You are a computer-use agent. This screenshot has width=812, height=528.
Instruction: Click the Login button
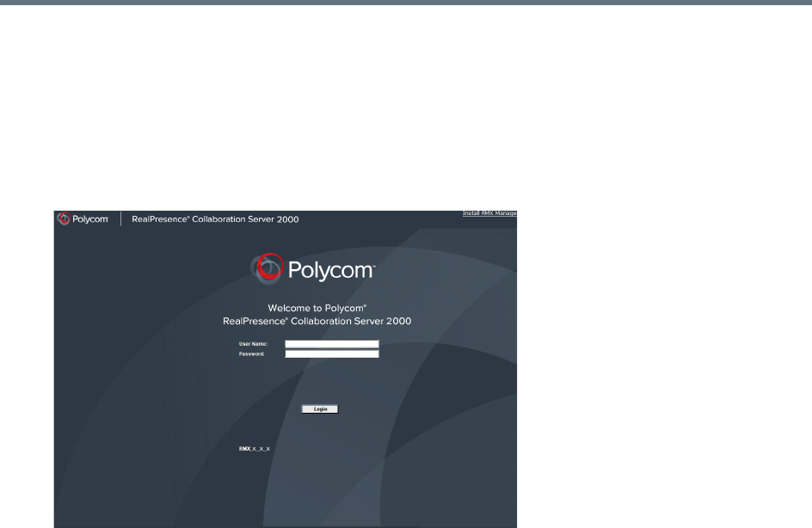[x=320, y=409]
